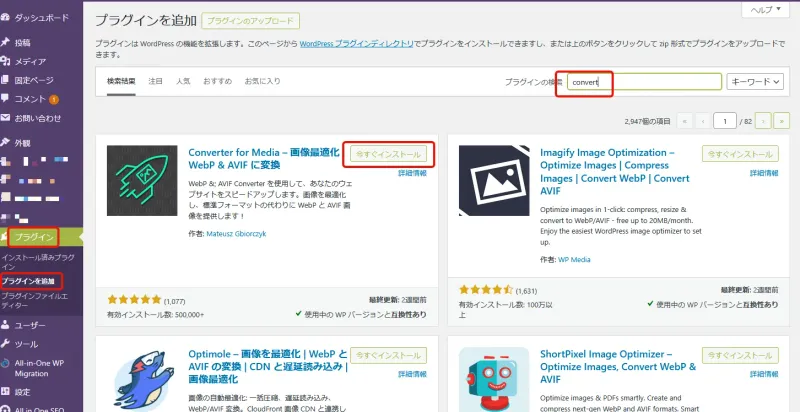Click into the plugin search field
This screenshot has height=412, width=800.
(645, 82)
